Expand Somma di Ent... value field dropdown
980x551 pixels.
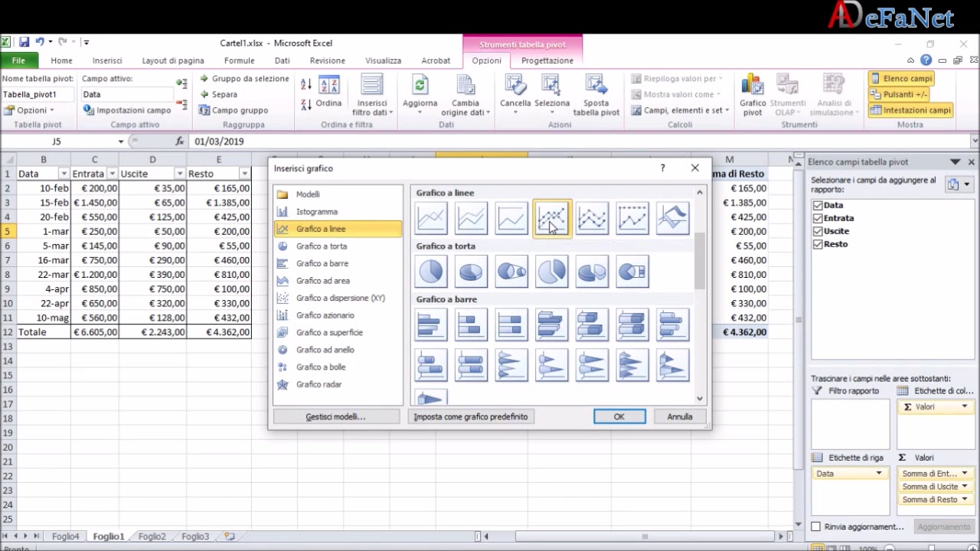pos(965,474)
